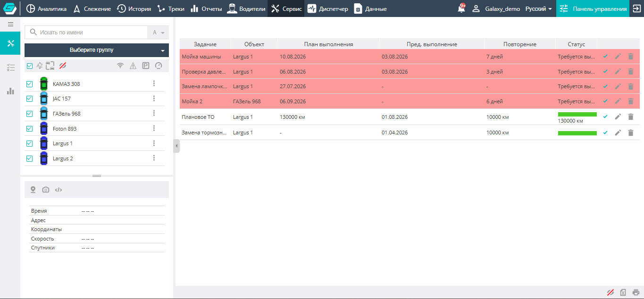Delete the Мойка 2 task

tap(631, 101)
